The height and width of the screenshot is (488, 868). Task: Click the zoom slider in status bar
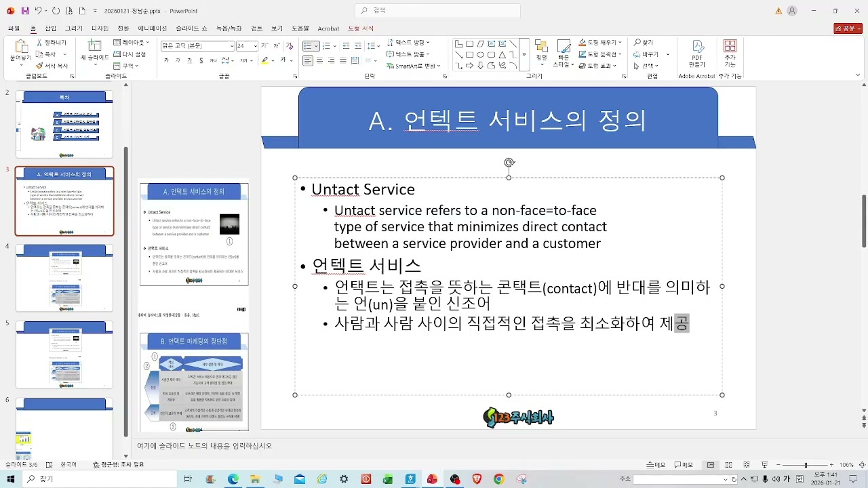pyautogui.click(x=806, y=465)
